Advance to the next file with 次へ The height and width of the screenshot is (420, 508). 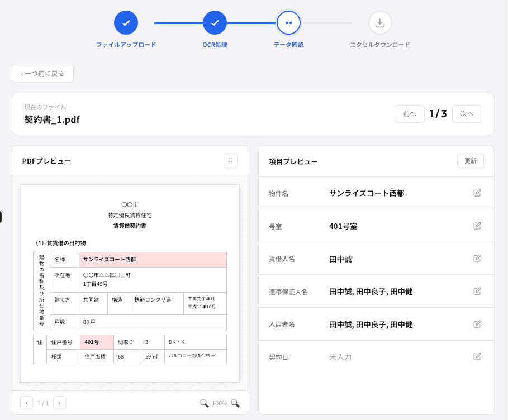[467, 113]
